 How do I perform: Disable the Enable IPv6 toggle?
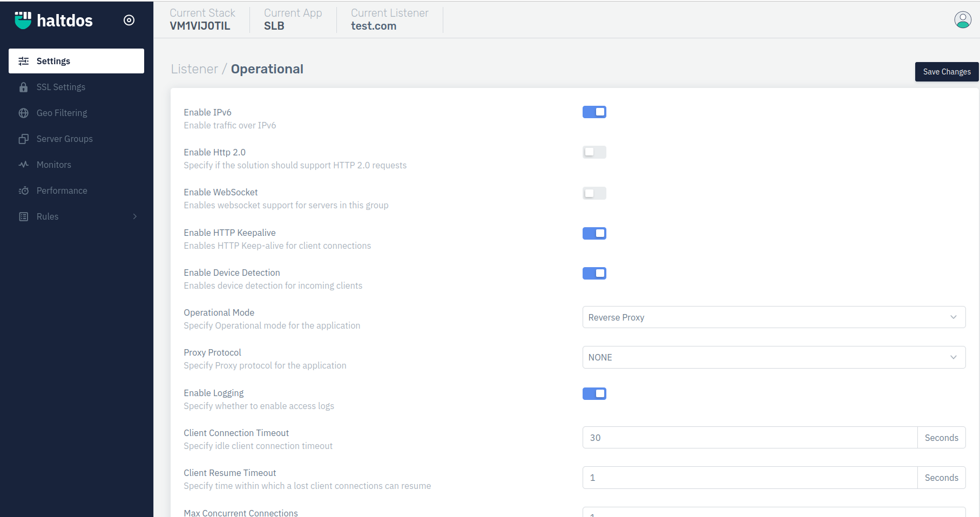pyautogui.click(x=594, y=112)
